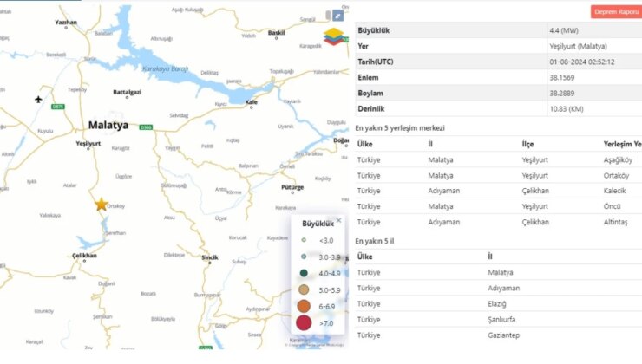Screen dimensions: 642x364
Task: Click the Enlem value 38.1569
Action: (562, 77)
